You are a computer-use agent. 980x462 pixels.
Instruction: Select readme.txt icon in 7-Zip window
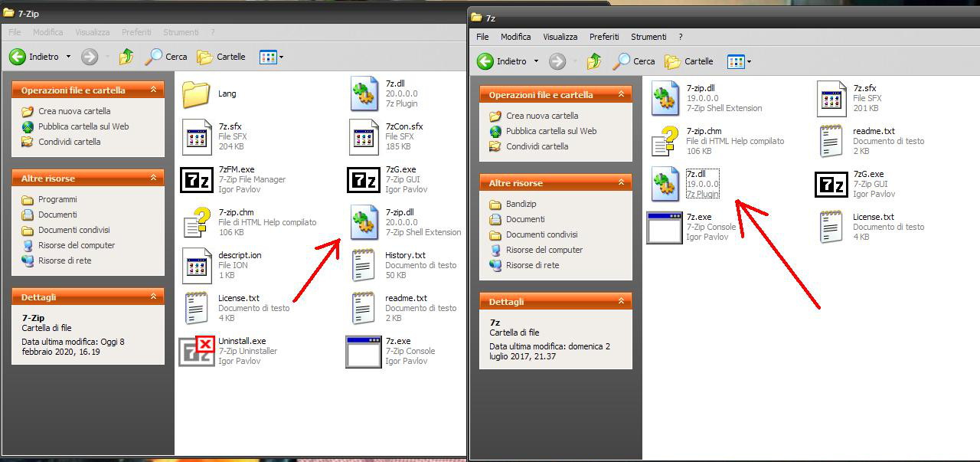(x=364, y=308)
